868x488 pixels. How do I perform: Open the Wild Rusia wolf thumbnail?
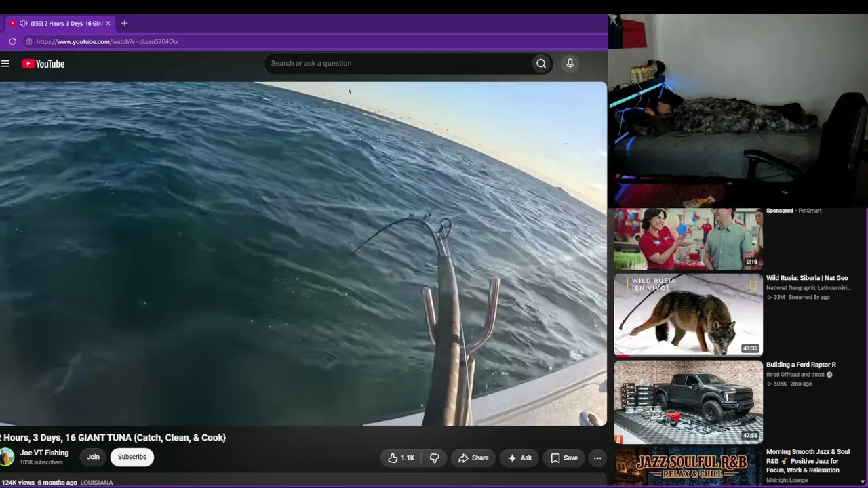[688, 314]
